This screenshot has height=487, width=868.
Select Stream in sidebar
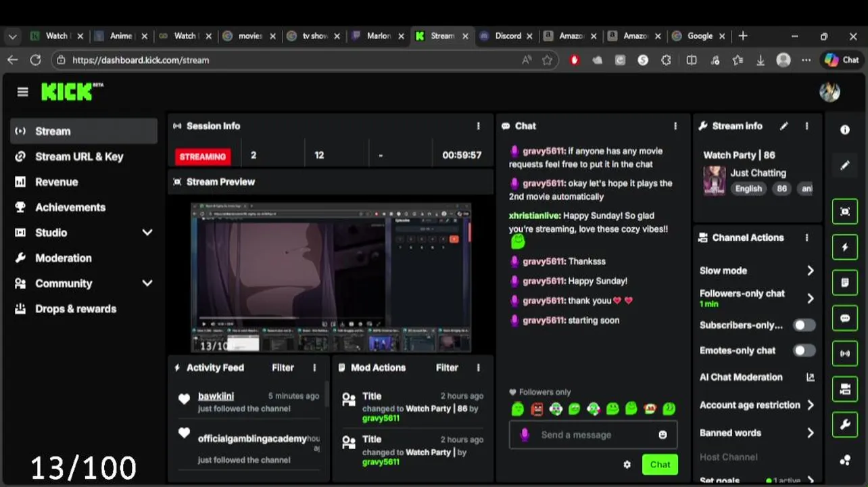click(85, 131)
